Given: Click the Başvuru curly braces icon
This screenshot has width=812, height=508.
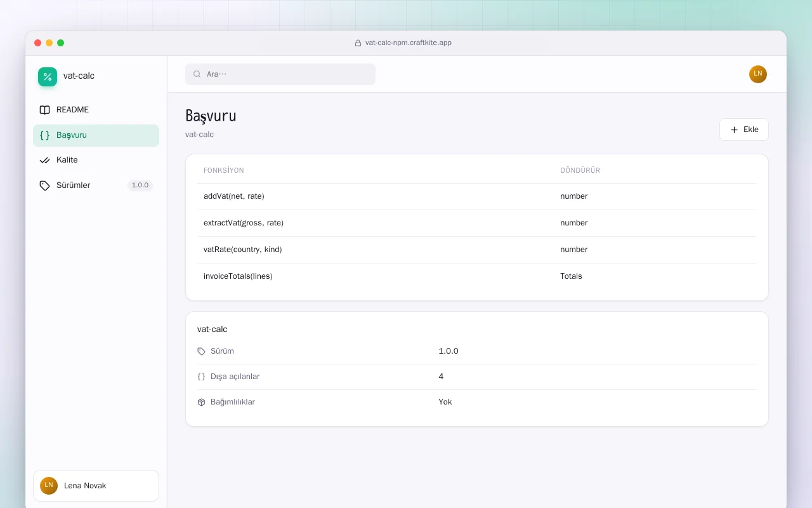Looking at the screenshot, I should (x=44, y=135).
